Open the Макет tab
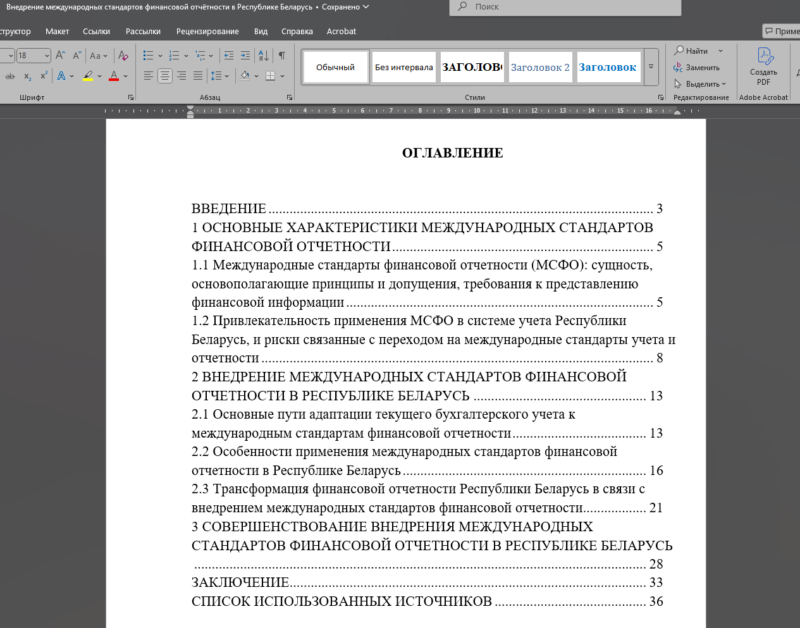 coord(57,31)
